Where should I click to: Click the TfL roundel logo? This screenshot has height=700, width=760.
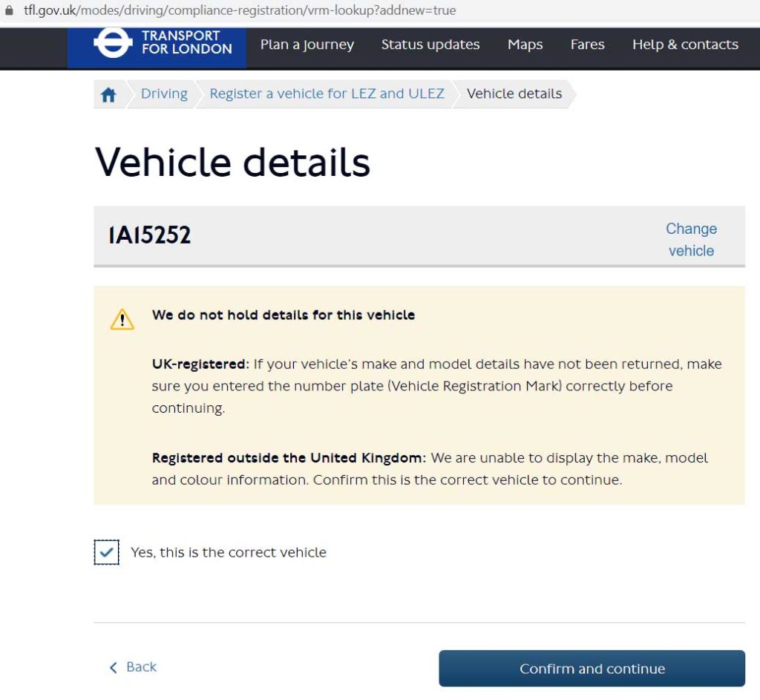[113, 42]
